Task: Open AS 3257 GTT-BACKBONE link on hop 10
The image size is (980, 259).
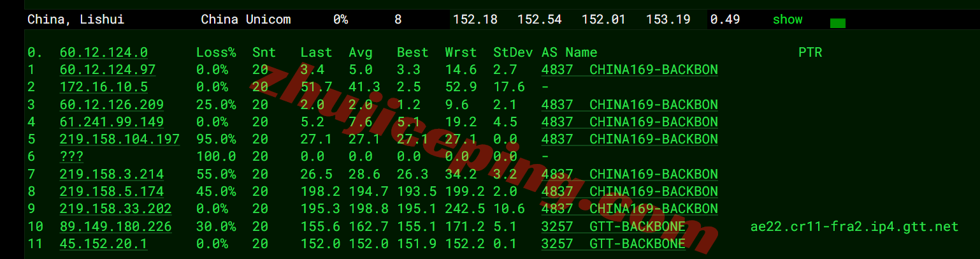Action: click(x=614, y=226)
